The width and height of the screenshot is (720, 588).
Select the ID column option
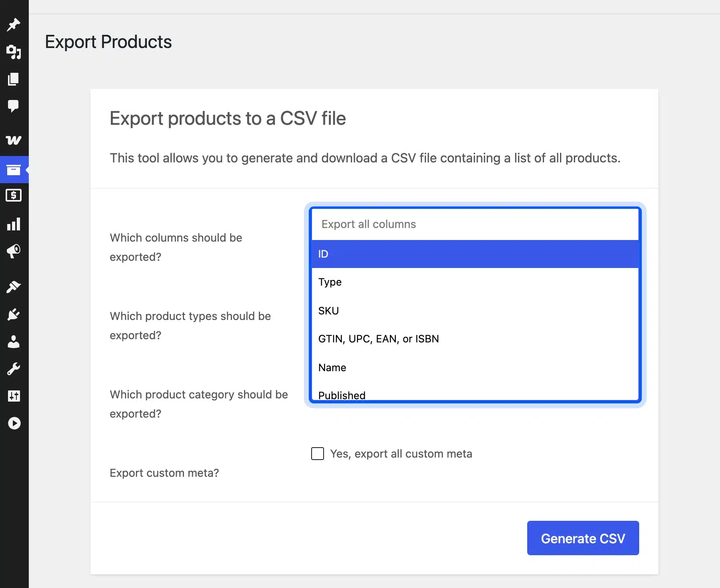[475, 254]
